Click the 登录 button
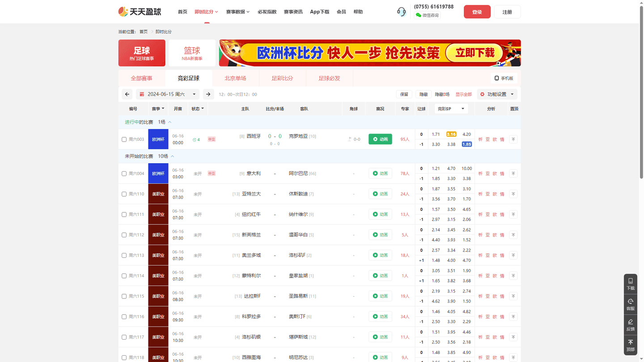644x362 pixels. coord(477,12)
